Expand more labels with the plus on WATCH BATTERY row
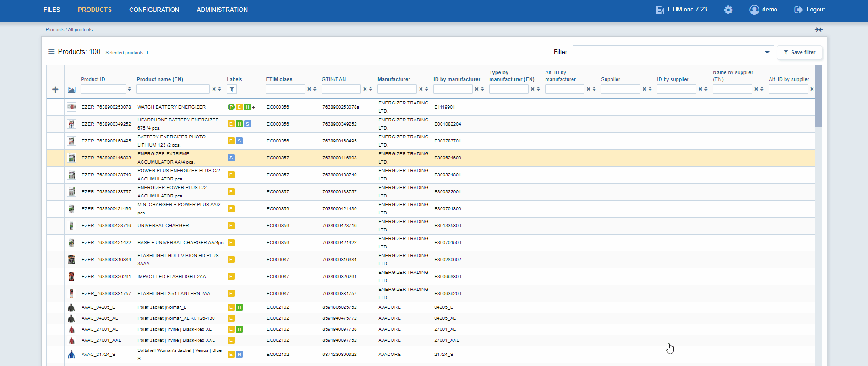868x366 pixels. (253, 107)
